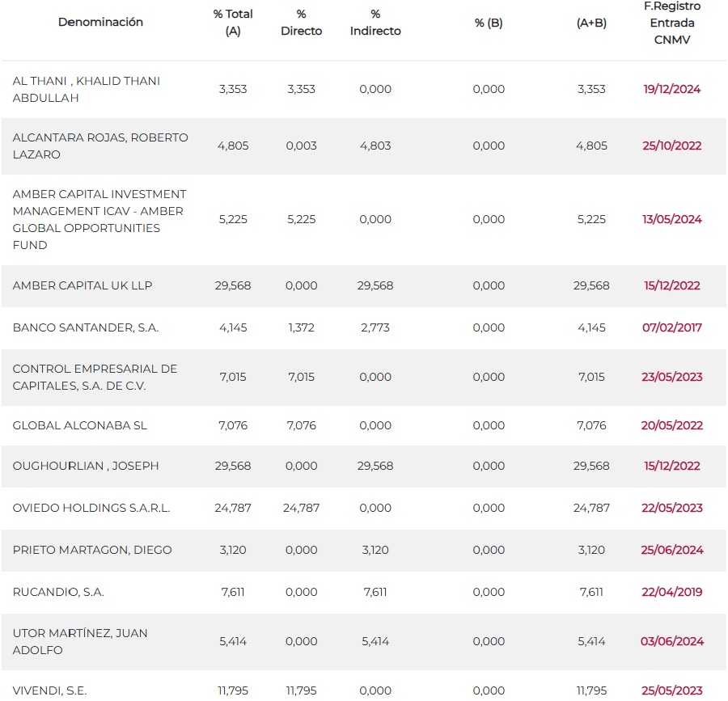
Task: Open the 23/05/2023 registration date link
Action: pyautogui.click(x=671, y=377)
